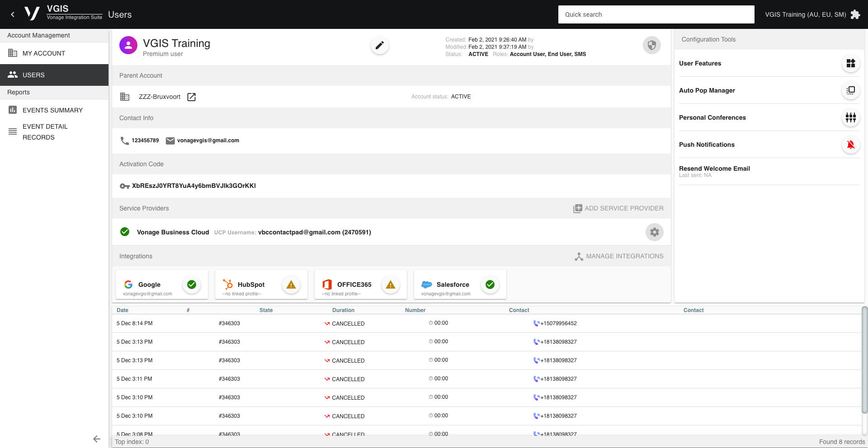Open Personal Conferences icon
The width and height of the screenshot is (868, 448).
pyautogui.click(x=850, y=117)
